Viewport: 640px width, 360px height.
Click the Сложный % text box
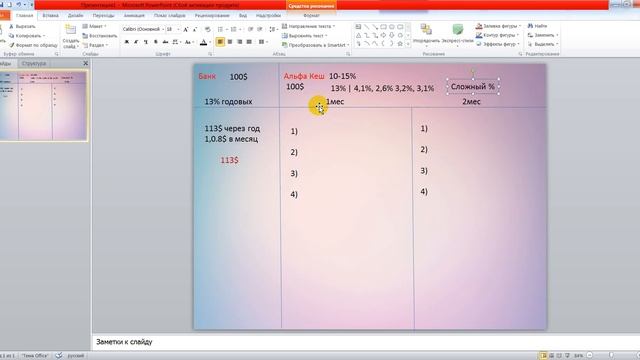pyautogui.click(x=473, y=87)
